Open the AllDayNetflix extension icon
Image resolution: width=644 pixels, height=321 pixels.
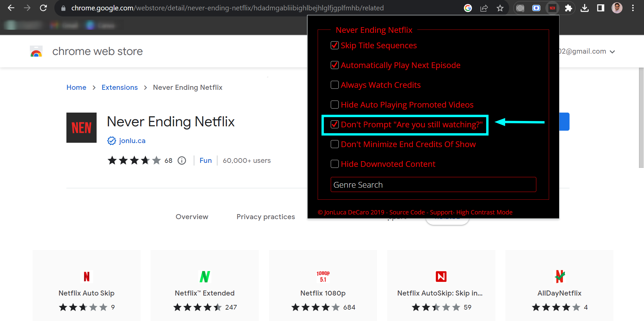[x=559, y=276]
